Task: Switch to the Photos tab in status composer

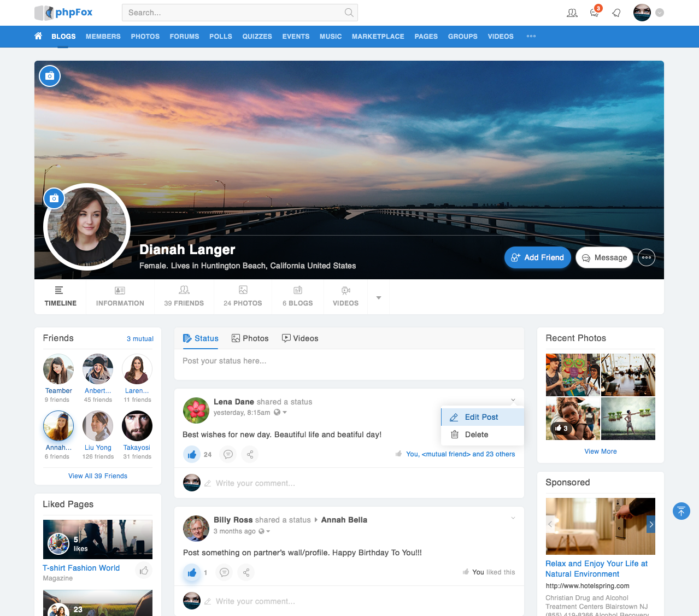Action: (x=250, y=338)
